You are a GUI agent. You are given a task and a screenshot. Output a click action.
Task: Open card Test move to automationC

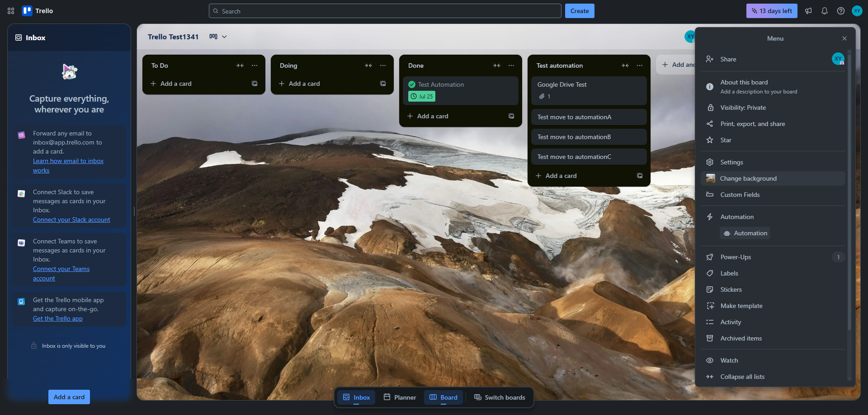pos(589,157)
